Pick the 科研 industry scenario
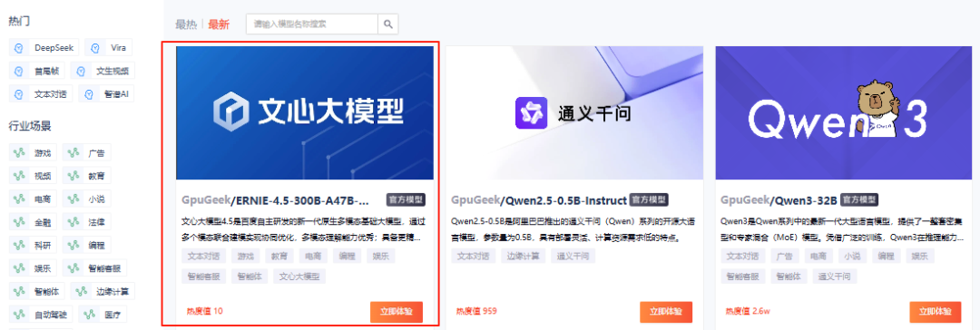Screen dimensions: 980x330 [34, 246]
